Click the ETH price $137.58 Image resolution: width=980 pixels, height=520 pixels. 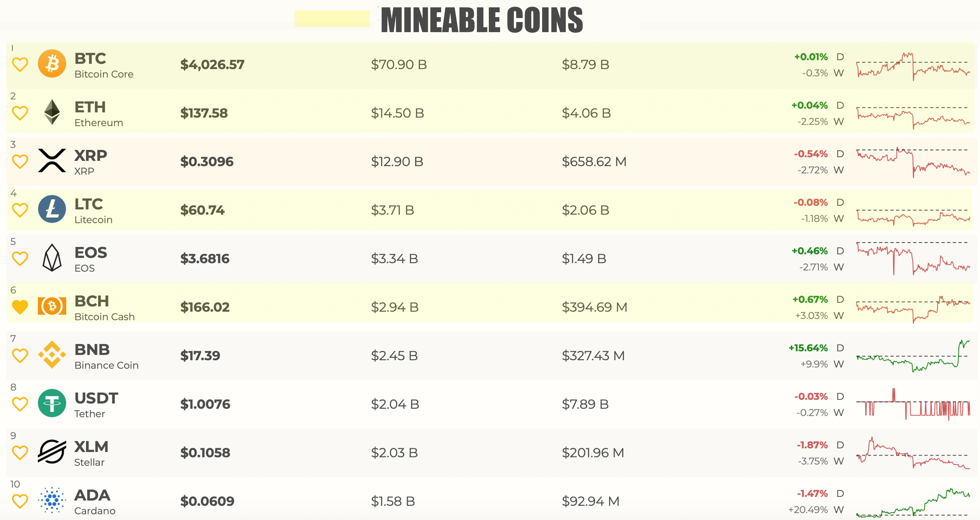(x=204, y=113)
